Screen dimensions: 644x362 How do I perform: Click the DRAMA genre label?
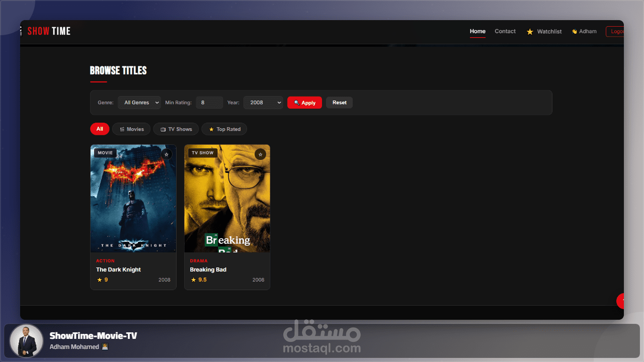point(199,261)
